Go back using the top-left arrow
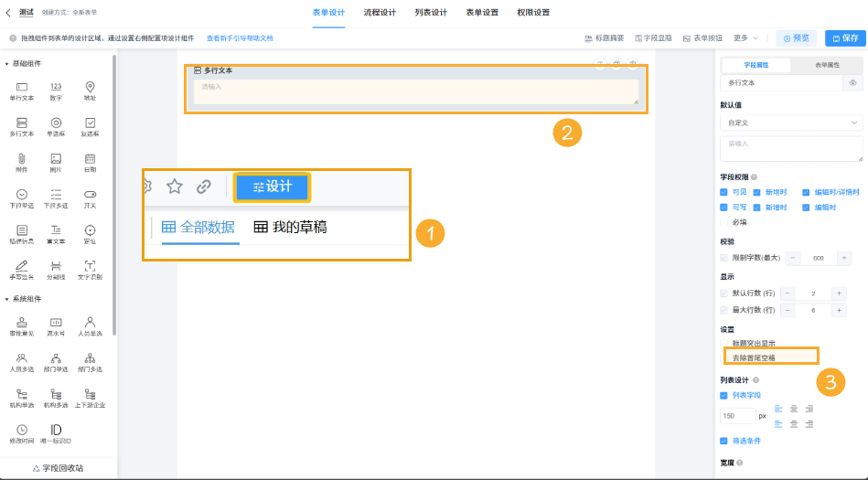868x480 pixels. [x=7, y=12]
